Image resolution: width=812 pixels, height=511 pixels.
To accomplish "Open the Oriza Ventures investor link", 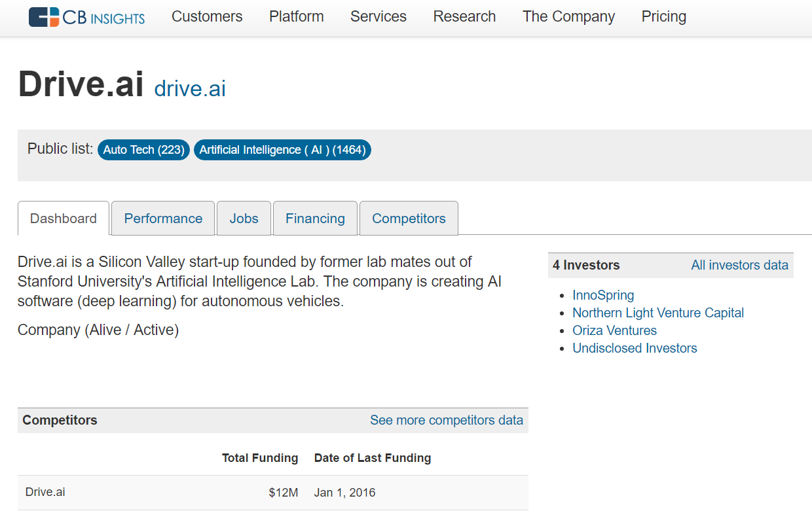I will 614,330.
